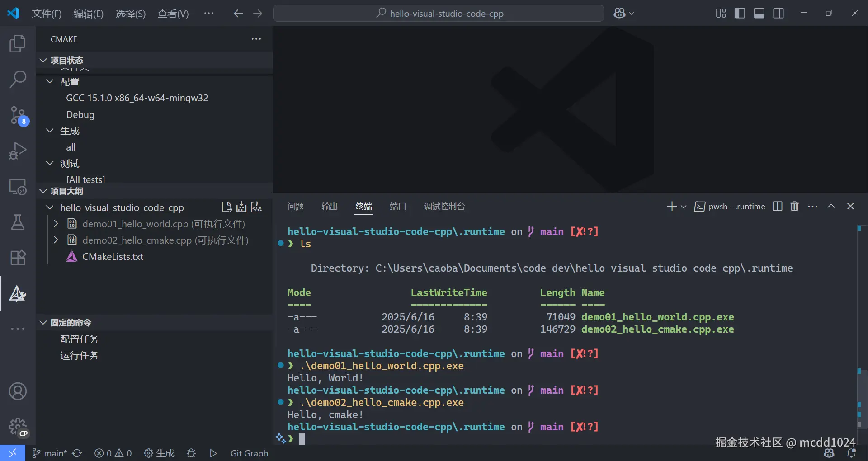Viewport: 868px width, 461px height.
Task: Create a new terminal with plus icon
Action: [672, 207]
